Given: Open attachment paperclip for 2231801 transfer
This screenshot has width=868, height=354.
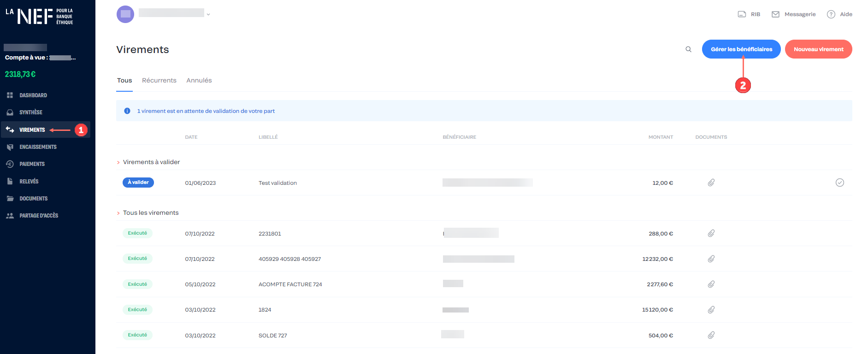Looking at the screenshot, I should tap(711, 233).
